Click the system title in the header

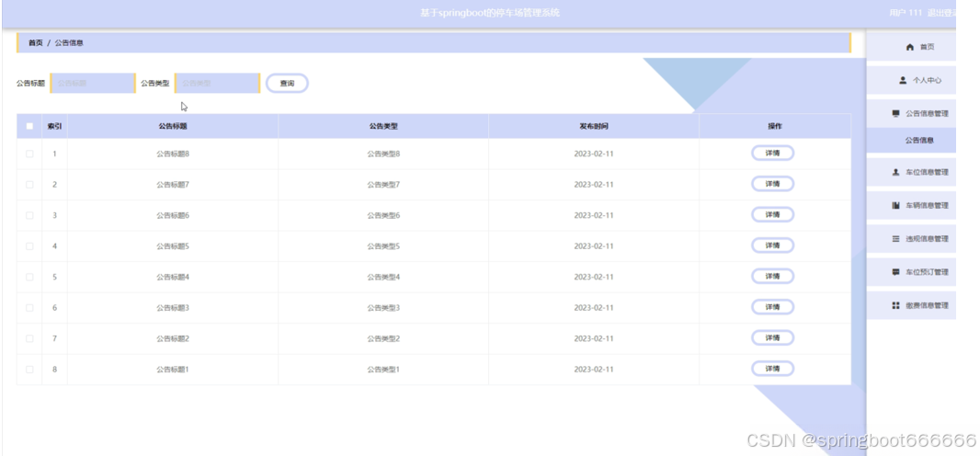490,13
